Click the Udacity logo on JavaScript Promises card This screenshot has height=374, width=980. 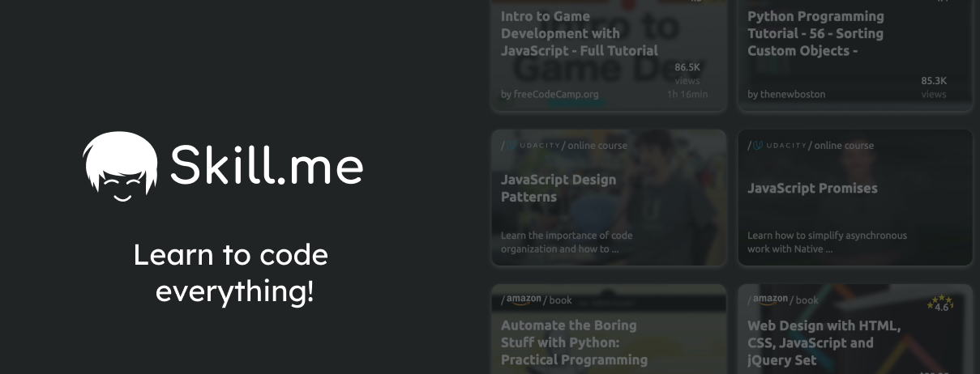point(780,146)
